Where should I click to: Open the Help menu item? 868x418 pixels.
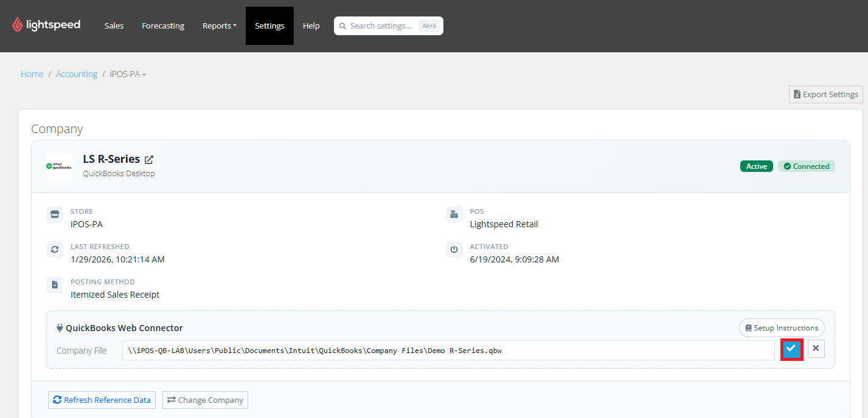click(311, 26)
